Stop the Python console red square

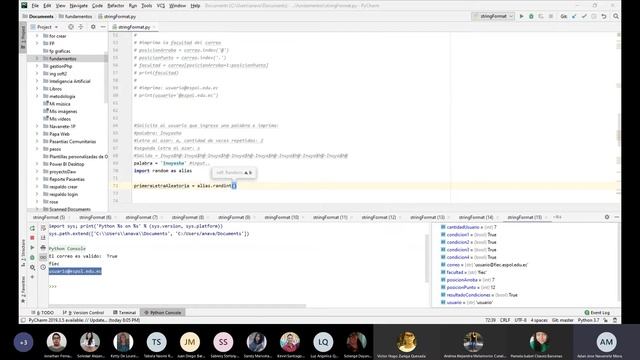point(32,238)
